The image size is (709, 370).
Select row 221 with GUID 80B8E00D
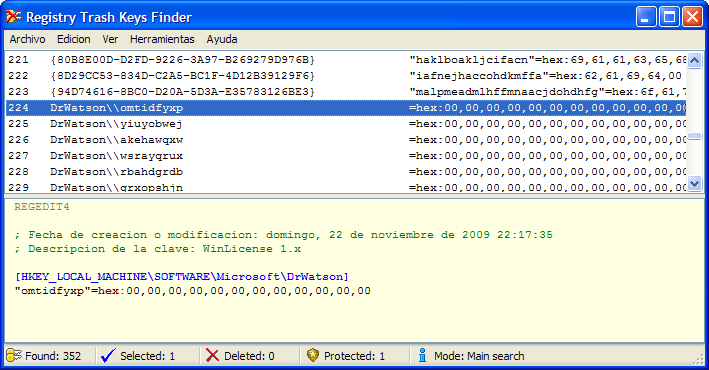[x=346, y=60]
